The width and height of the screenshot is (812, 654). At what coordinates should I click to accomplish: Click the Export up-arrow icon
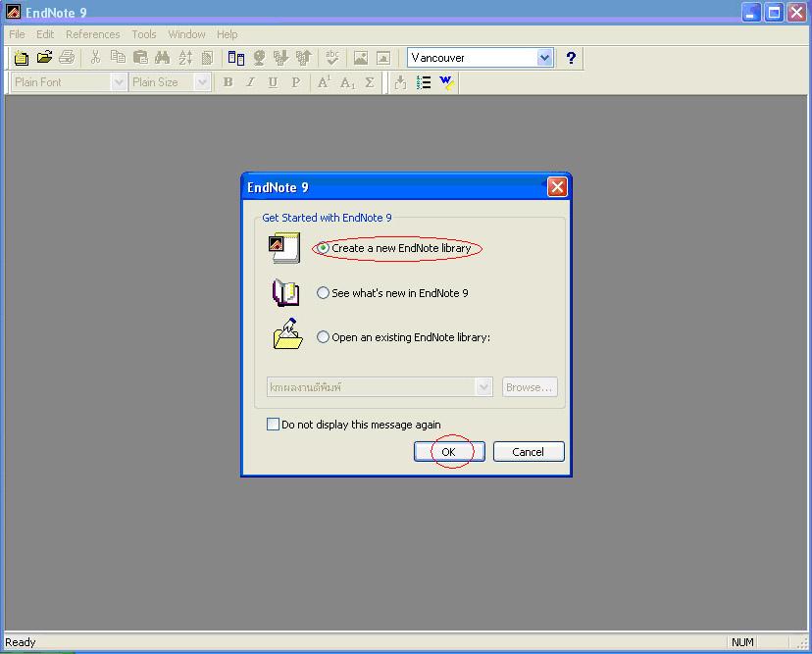click(x=303, y=58)
